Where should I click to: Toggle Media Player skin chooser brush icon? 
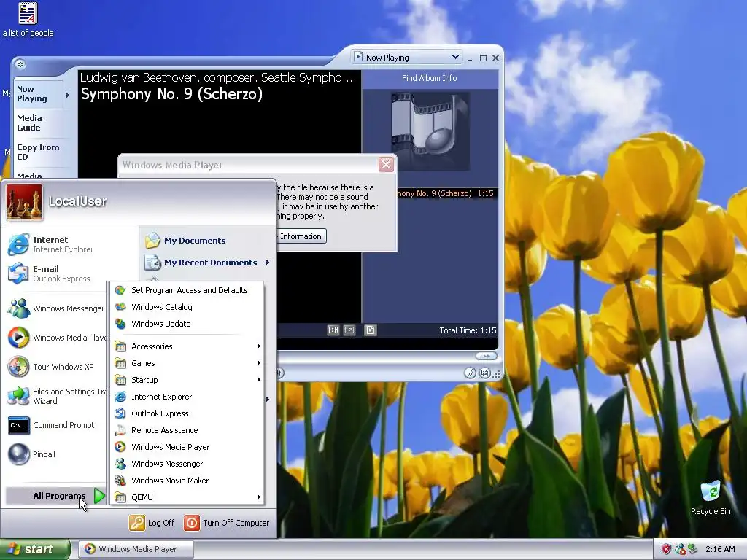tap(471, 373)
